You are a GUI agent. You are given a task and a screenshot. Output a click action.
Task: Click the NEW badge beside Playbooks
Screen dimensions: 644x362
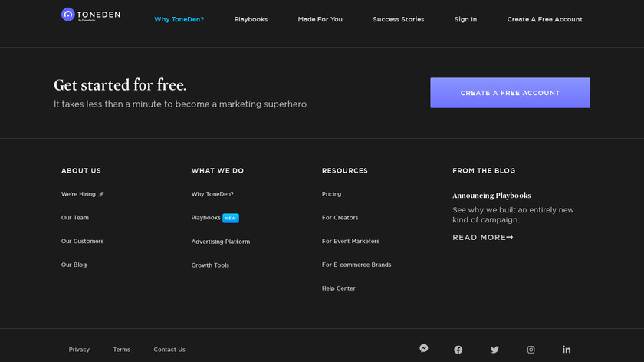(231, 218)
